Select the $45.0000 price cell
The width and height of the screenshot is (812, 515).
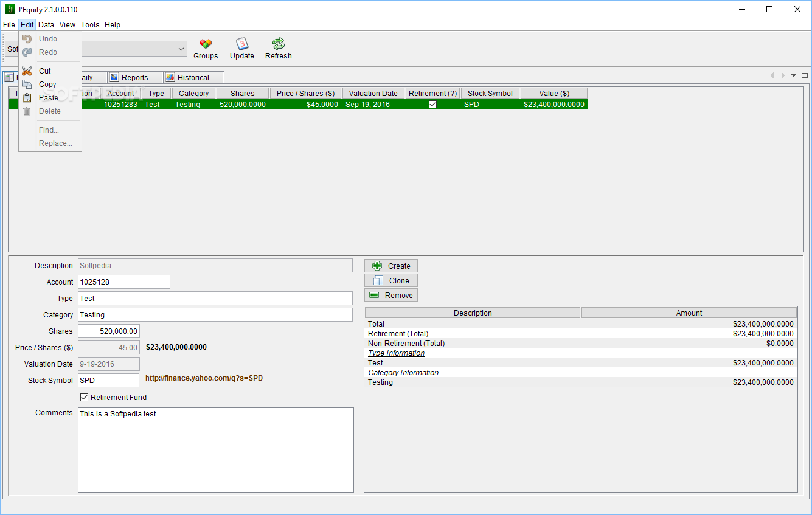pyautogui.click(x=305, y=105)
